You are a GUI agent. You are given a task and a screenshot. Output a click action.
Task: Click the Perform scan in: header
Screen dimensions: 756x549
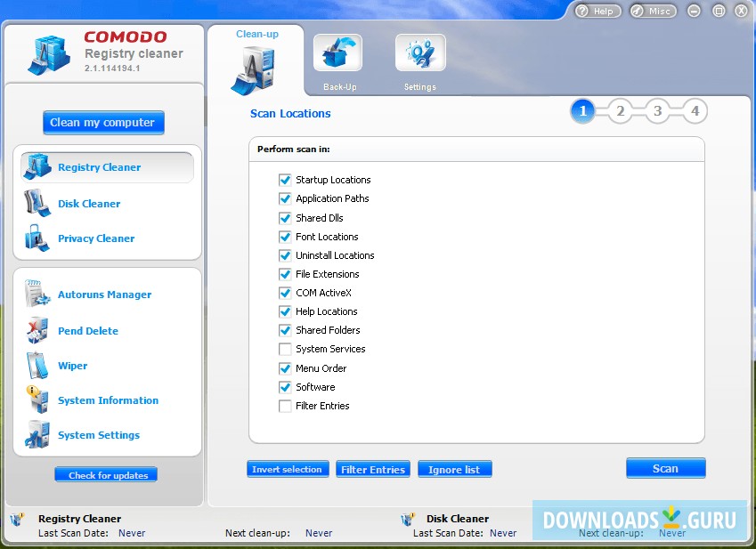294,149
